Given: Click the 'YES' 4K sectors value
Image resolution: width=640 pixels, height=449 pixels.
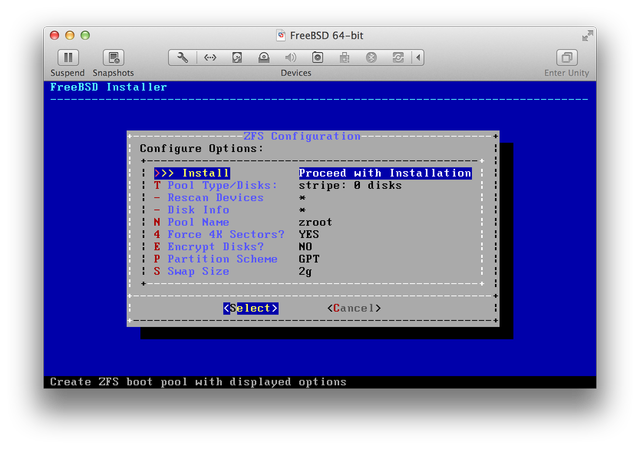Looking at the screenshot, I should pos(309,234).
